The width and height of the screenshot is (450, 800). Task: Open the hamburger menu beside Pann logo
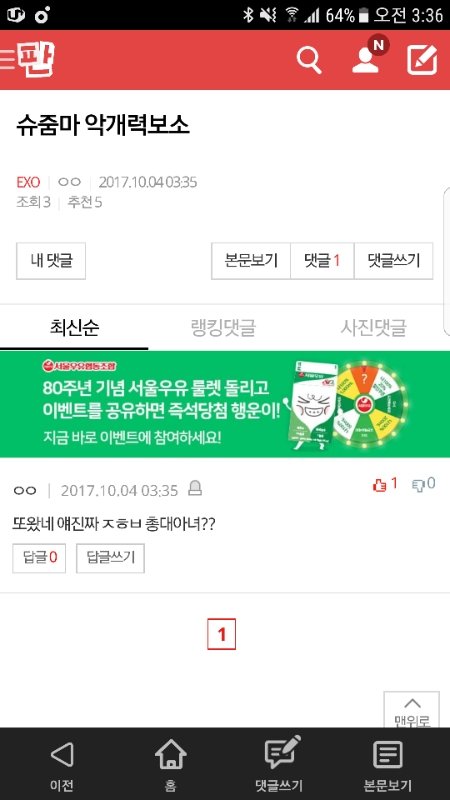tap(7, 60)
